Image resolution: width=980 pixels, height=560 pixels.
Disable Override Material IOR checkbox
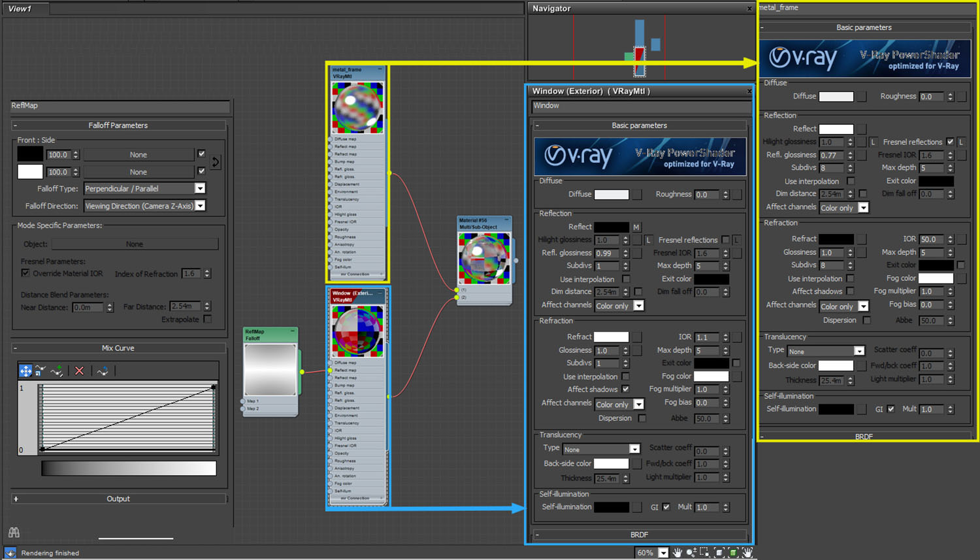(x=25, y=273)
